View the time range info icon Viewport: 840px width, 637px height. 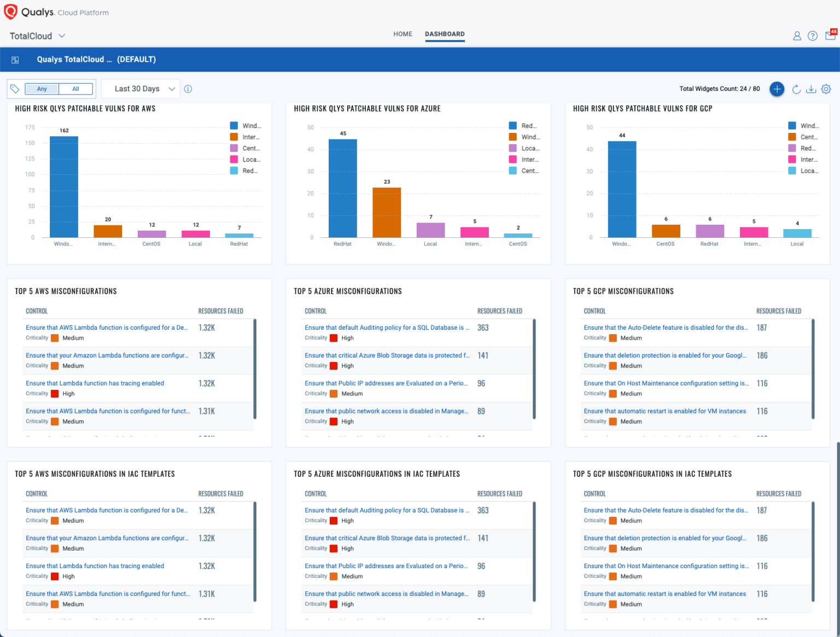point(188,89)
